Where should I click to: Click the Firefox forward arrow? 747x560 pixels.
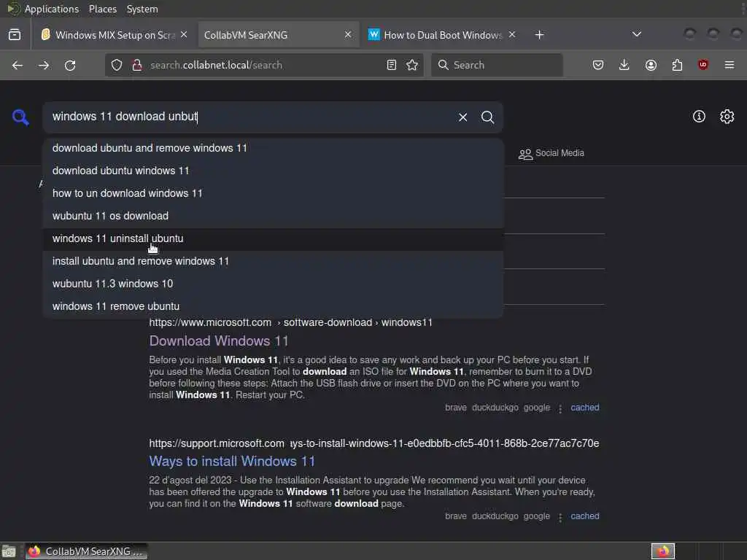(44, 65)
